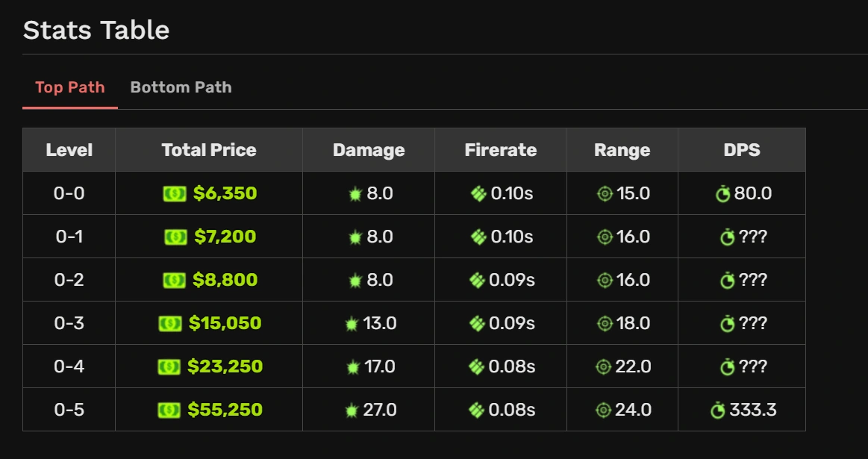The width and height of the screenshot is (868, 459).
Task: Select the Top Path tab
Action: [70, 87]
